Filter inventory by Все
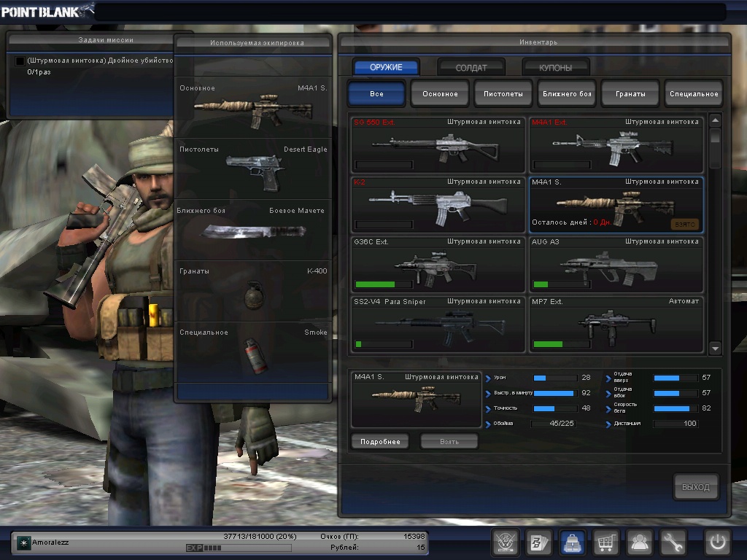 click(x=376, y=93)
